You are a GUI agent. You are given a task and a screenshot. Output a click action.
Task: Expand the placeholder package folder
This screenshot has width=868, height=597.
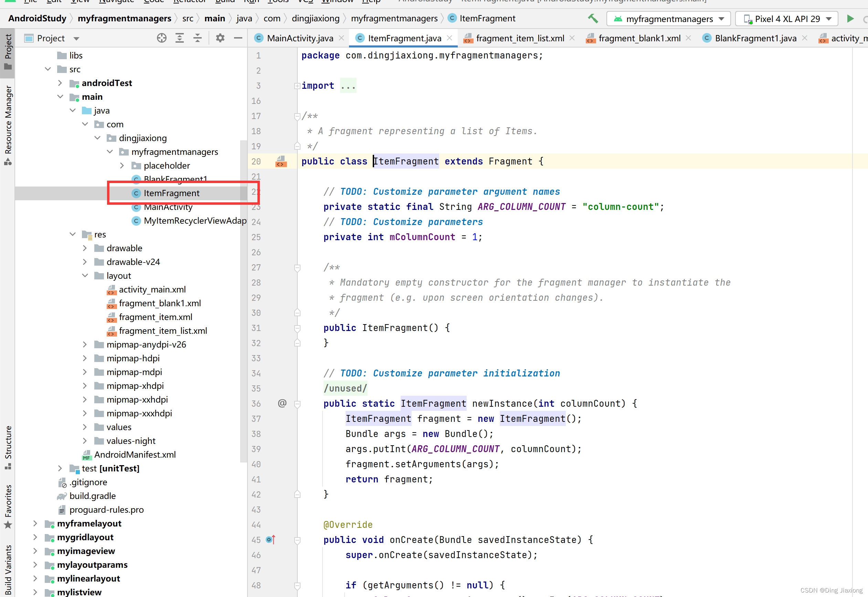(122, 165)
